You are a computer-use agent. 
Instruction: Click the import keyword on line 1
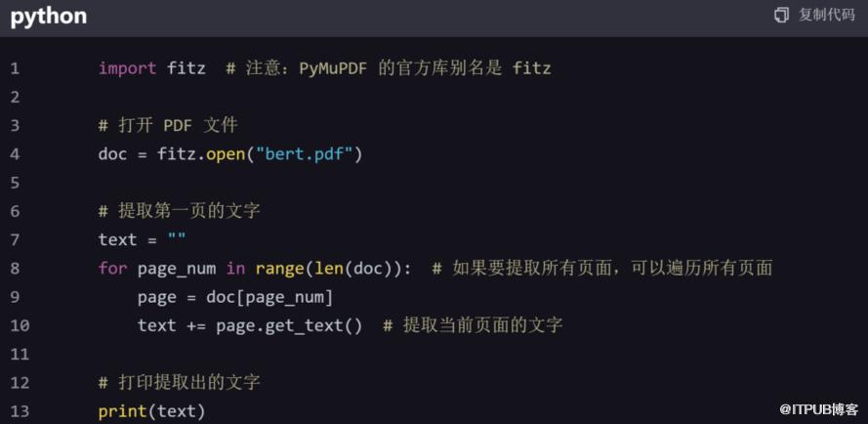pyautogui.click(x=127, y=68)
